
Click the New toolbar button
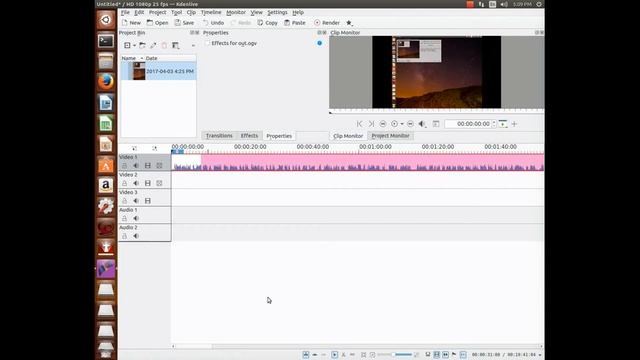(131, 23)
